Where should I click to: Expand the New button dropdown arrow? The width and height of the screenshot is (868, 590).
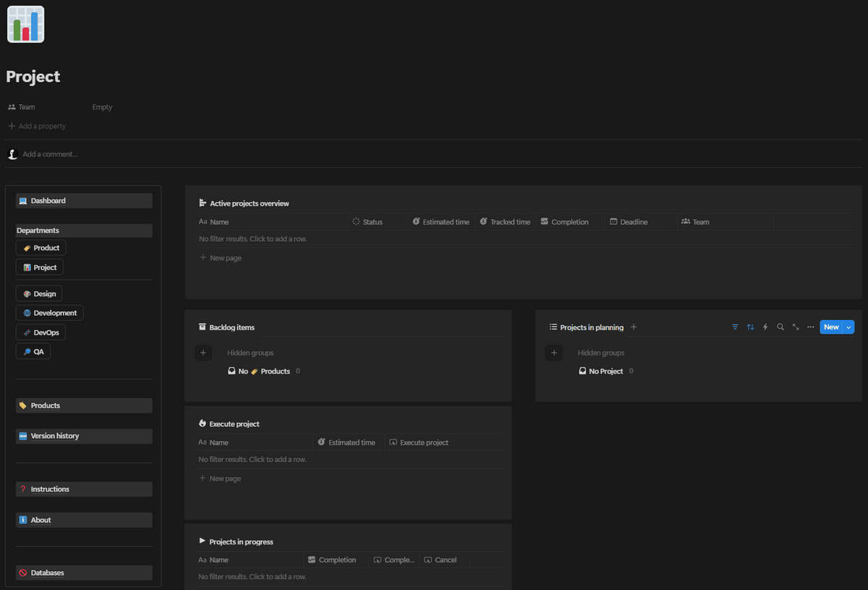click(848, 327)
